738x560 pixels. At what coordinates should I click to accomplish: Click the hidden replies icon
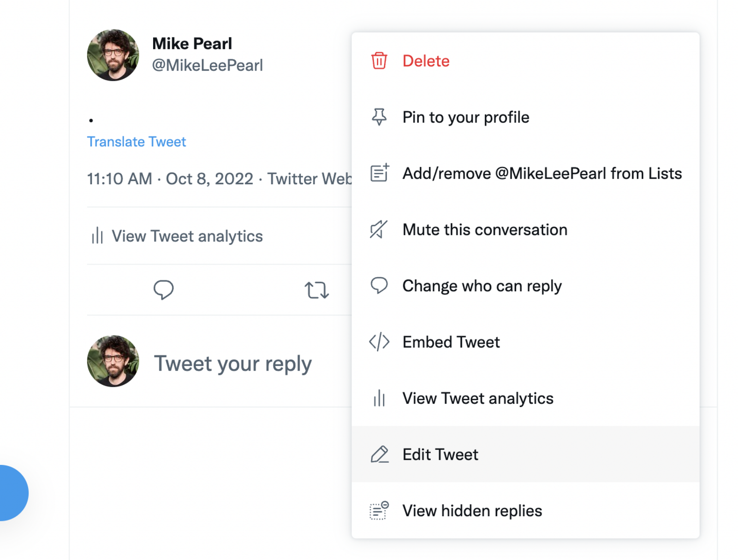(378, 510)
